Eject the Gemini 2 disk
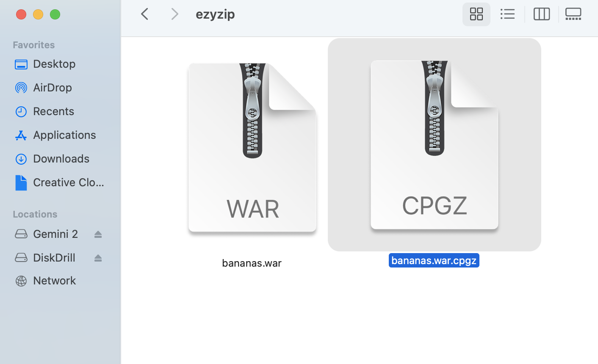This screenshot has width=598, height=364. 98,234
